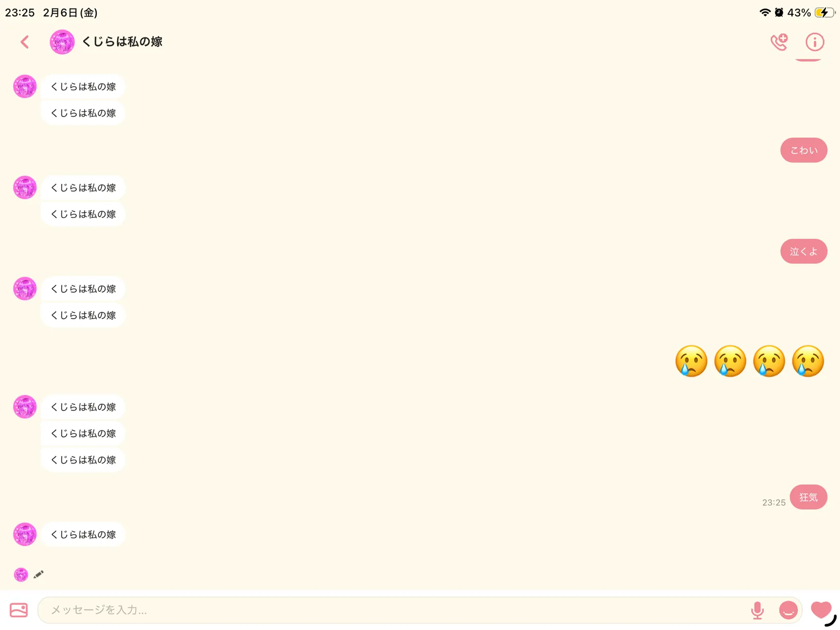Start a call with the phone-plus icon
The image size is (840, 630).
779,42
